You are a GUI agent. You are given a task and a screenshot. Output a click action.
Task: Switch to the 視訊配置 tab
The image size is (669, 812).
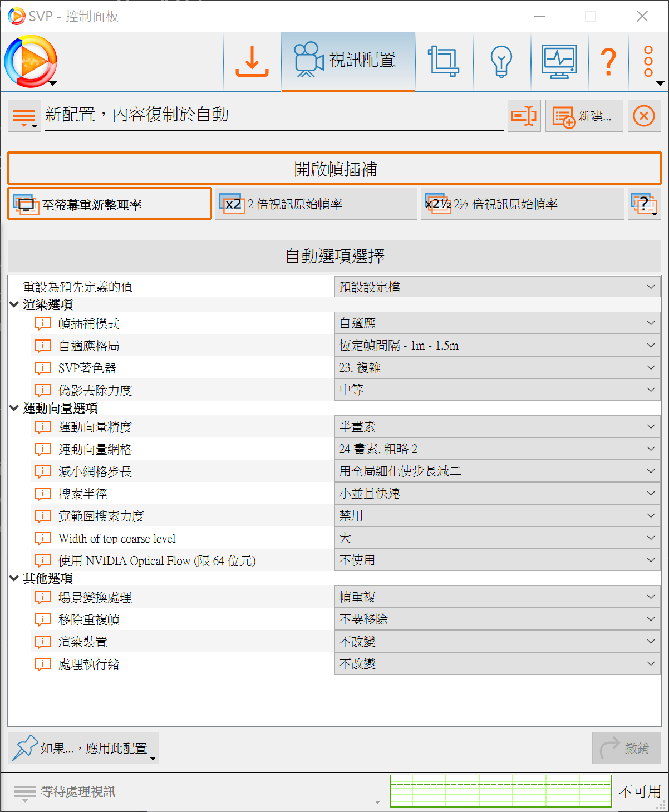[348, 61]
